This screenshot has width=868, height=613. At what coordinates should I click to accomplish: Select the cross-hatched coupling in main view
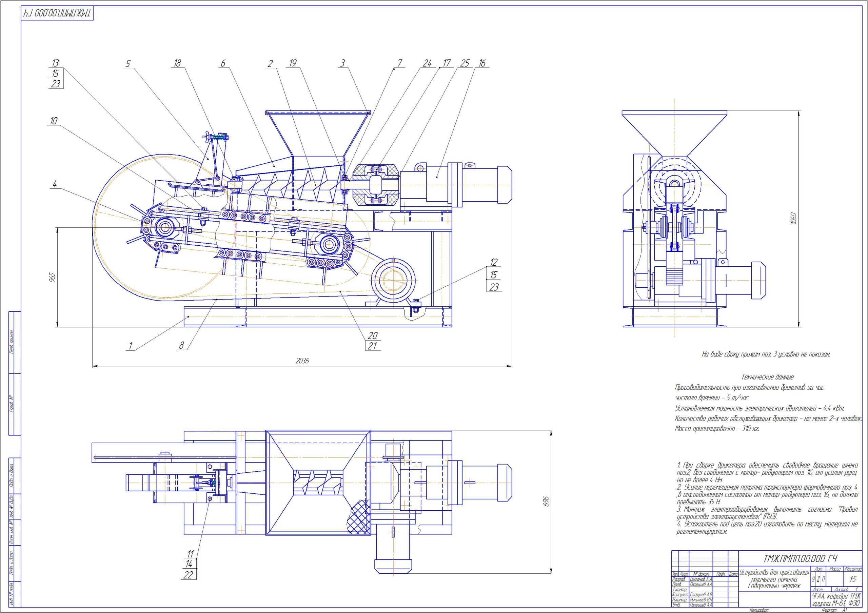pos(375,184)
